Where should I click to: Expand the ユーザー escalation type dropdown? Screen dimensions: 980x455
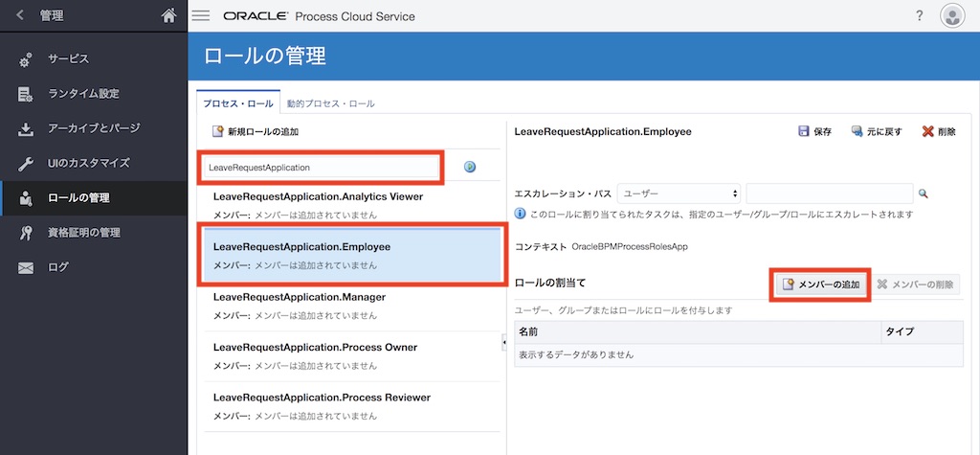[679, 193]
